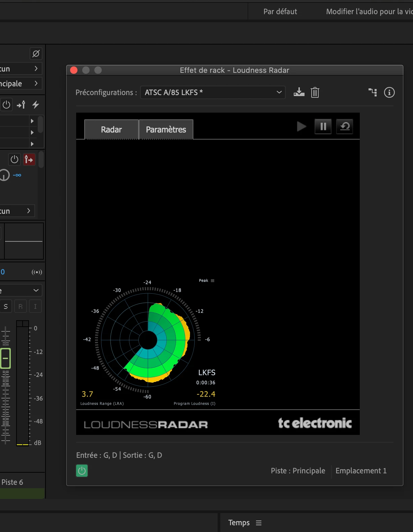Close the Loudness Radar effect window

(74, 70)
